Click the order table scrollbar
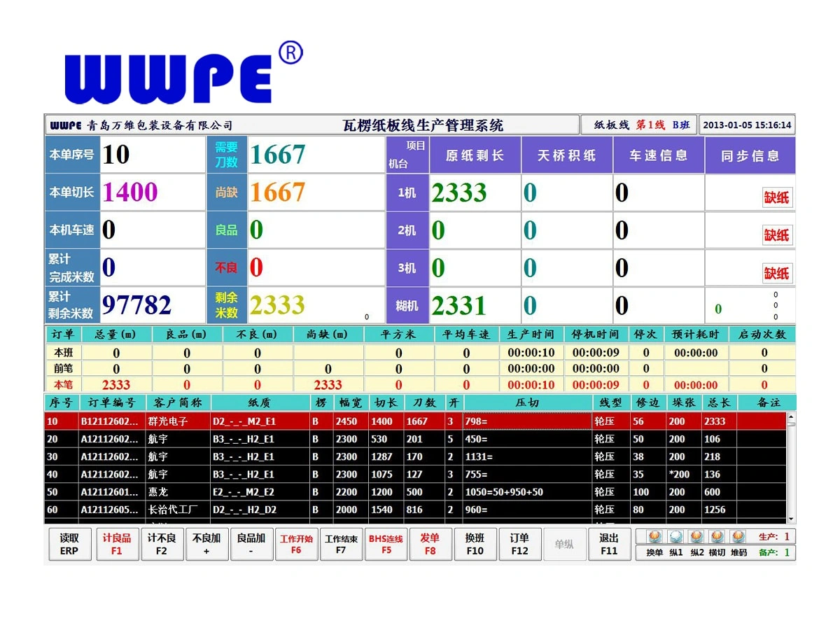This screenshot has height=630, width=840. pos(792,462)
